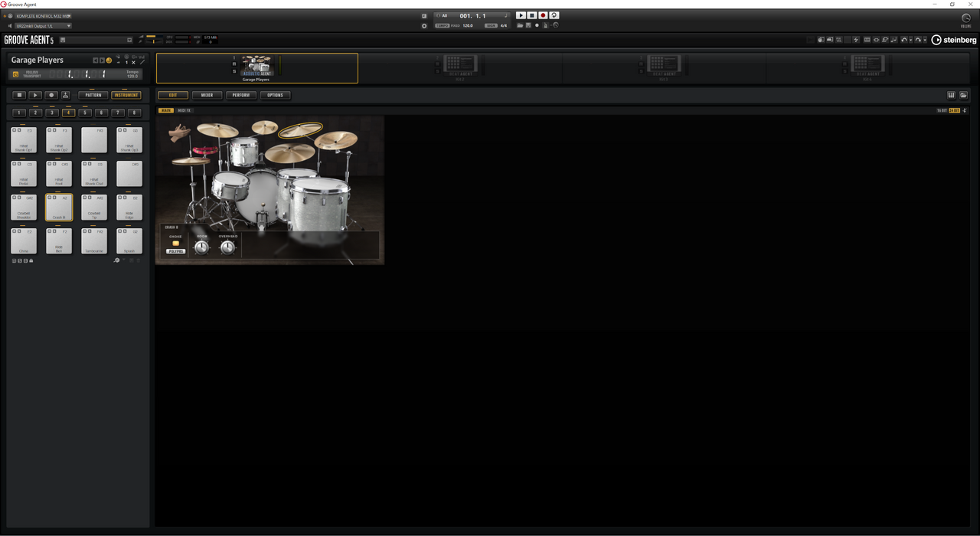The width and height of the screenshot is (980, 536).
Task: Open the Mixer page
Action: point(207,95)
